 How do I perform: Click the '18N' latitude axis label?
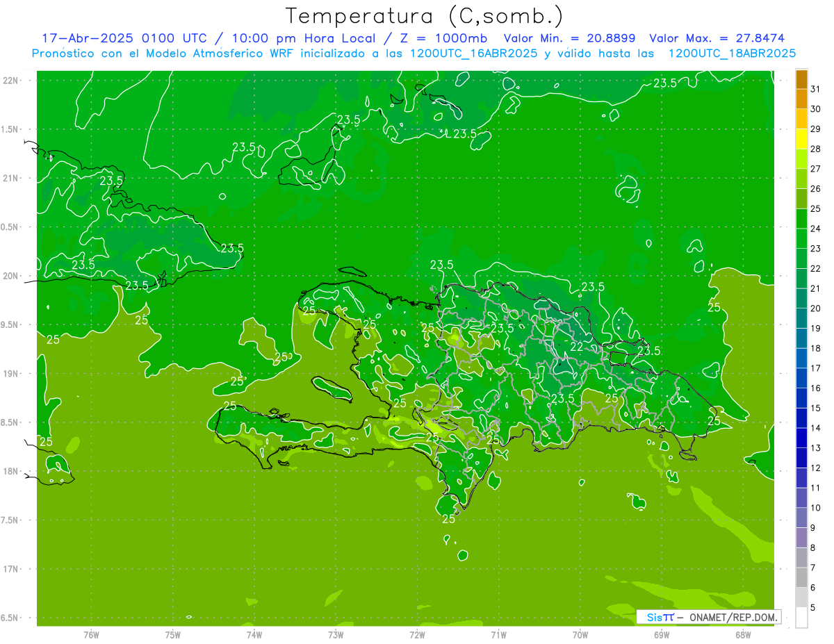pyautogui.click(x=10, y=471)
